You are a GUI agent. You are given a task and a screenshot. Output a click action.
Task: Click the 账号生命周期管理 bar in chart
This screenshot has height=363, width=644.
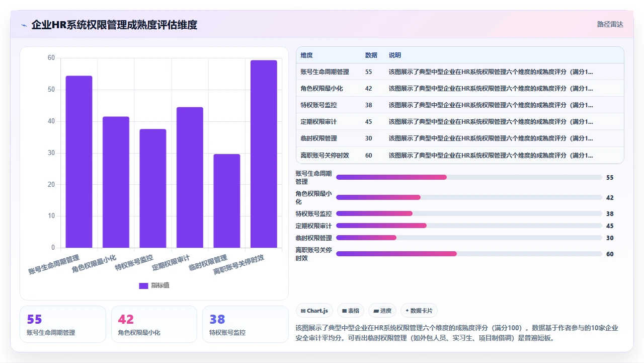[x=79, y=162]
